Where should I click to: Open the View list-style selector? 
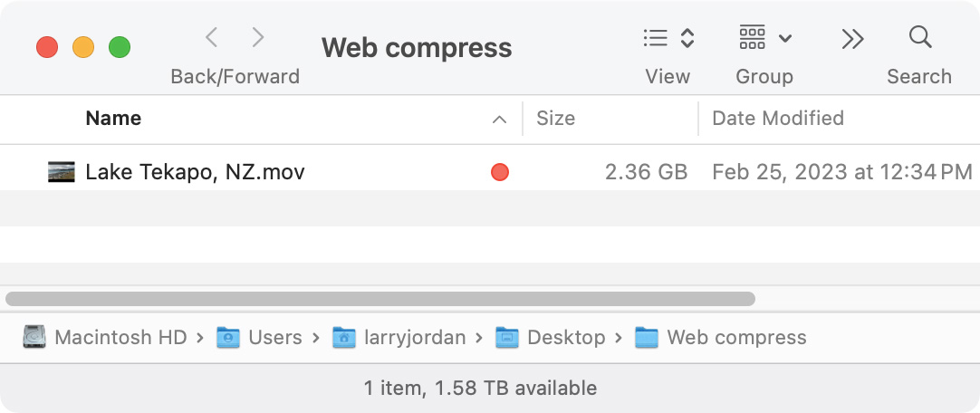click(x=668, y=38)
